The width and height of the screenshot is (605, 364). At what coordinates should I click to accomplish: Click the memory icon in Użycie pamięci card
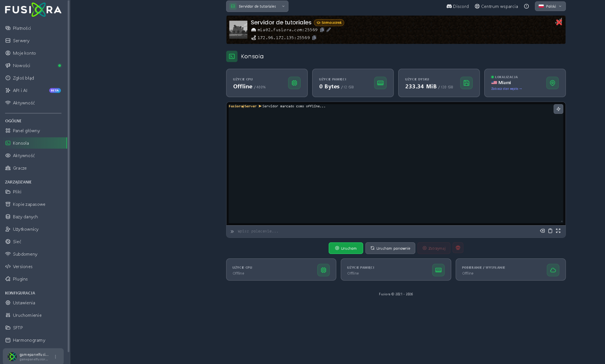380,83
